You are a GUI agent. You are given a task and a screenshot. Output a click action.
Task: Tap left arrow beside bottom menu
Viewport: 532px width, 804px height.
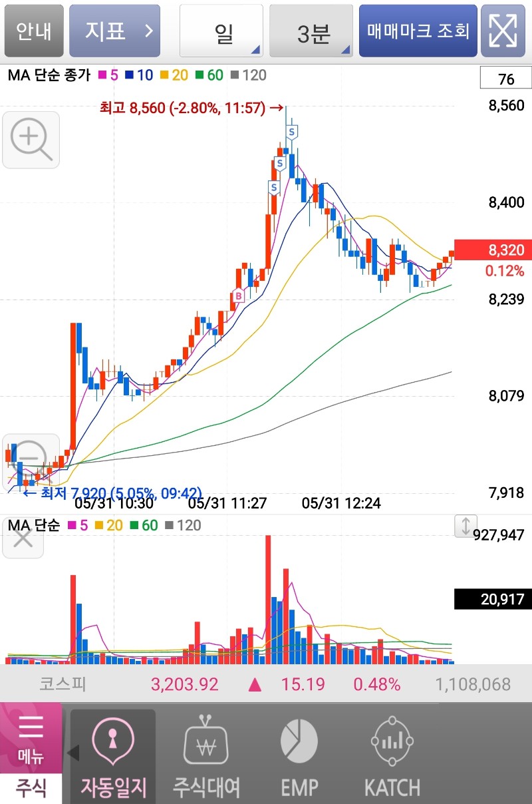coord(73,753)
